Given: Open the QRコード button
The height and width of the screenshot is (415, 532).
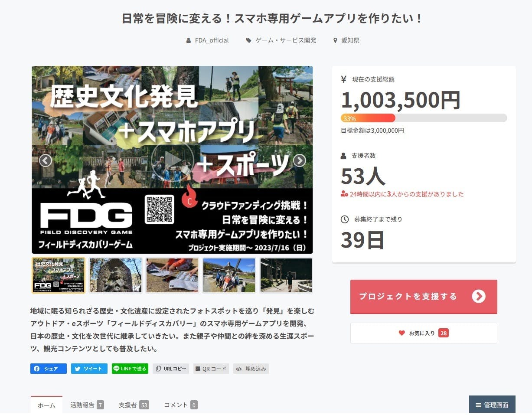Looking at the screenshot, I should (211, 369).
